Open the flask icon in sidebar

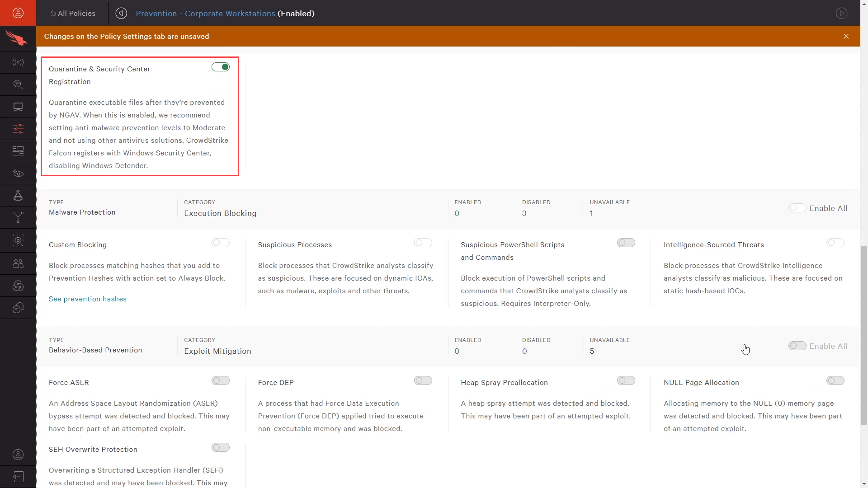[x=18, y=195]
